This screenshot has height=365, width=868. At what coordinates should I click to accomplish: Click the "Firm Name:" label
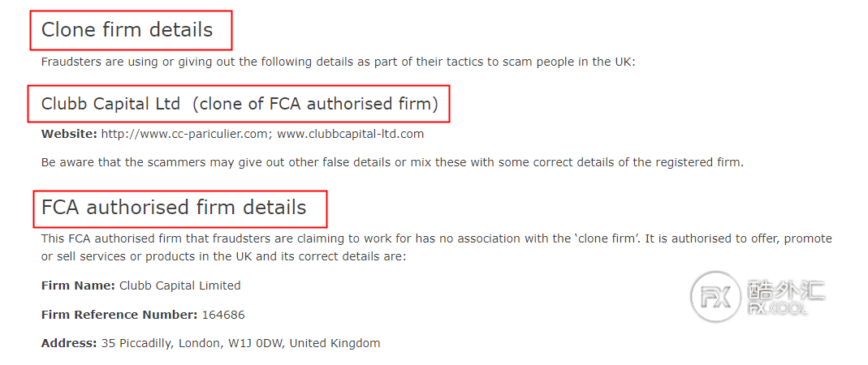78,286
